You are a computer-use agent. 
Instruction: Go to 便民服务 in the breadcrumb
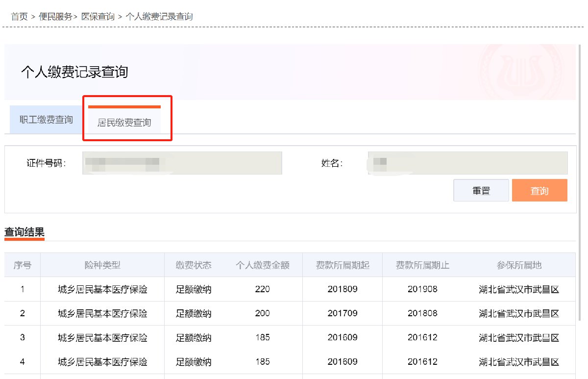pos(54,17)
